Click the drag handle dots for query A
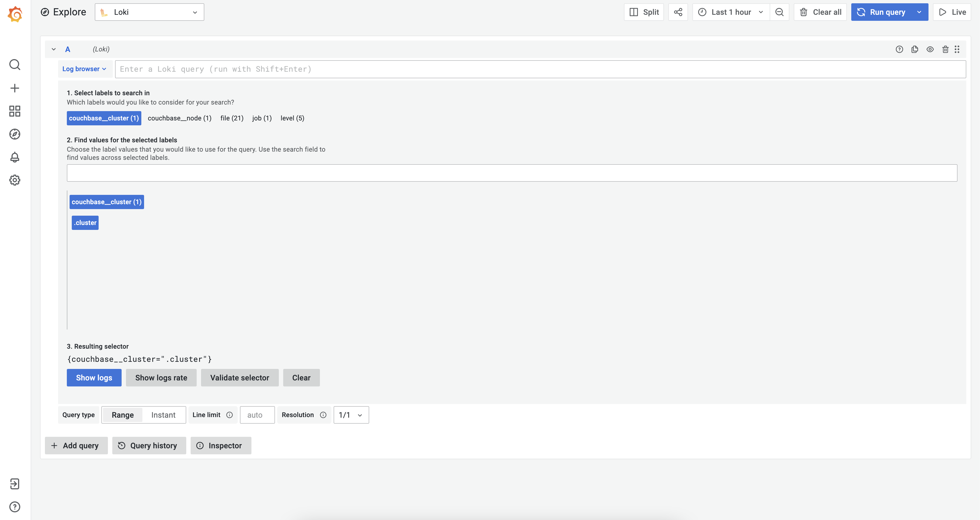980x520 pixels. pyautogui.click(x=957, y=50)
